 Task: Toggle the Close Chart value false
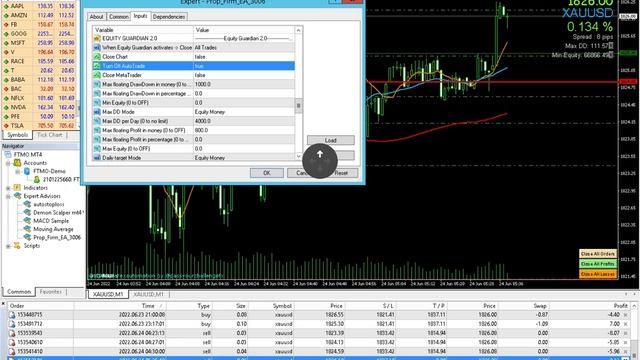244,57
